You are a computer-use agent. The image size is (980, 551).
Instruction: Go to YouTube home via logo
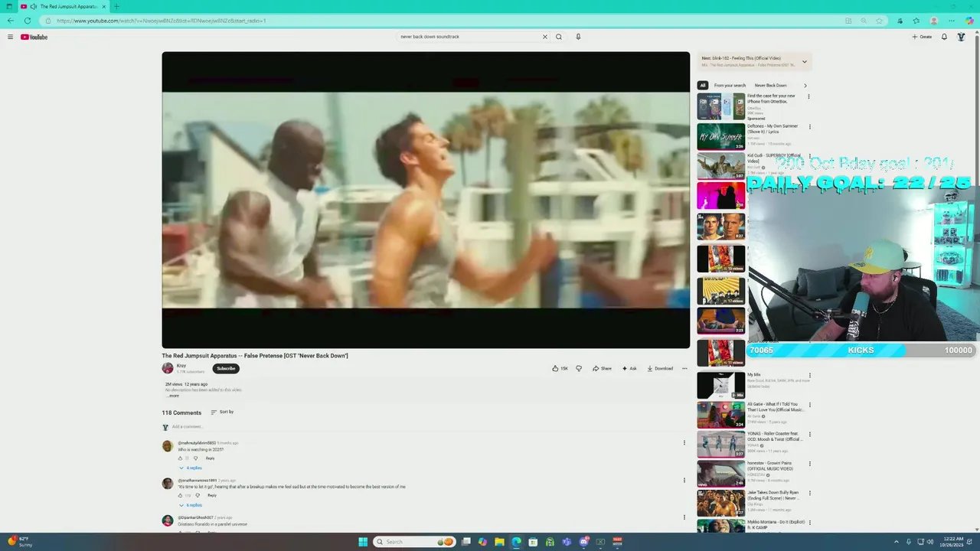pos(34,37)
